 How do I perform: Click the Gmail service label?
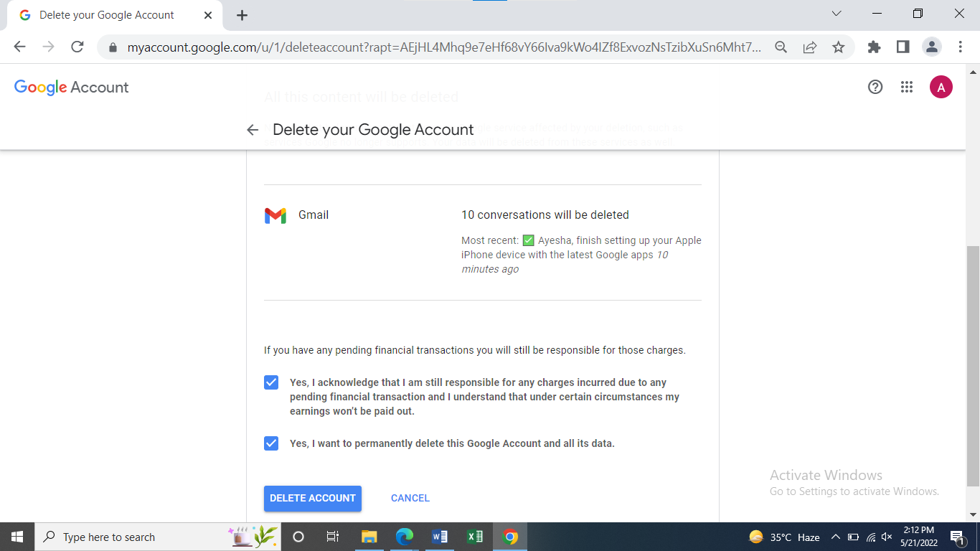(x=314, y=215)
